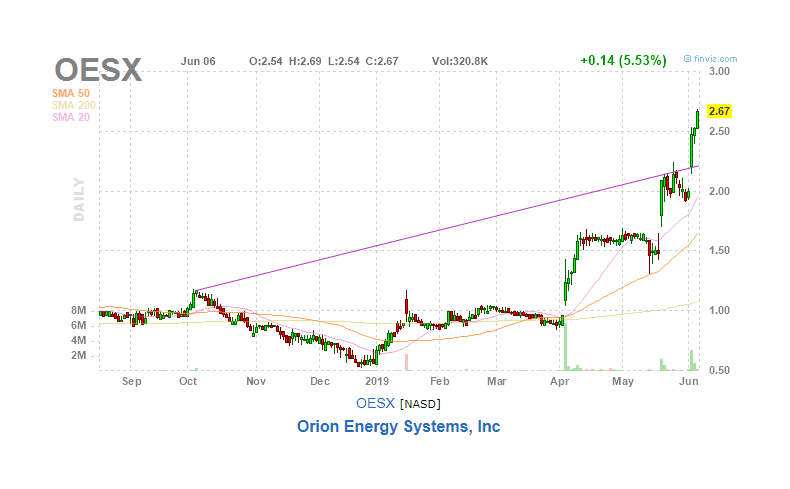Click the C:2.67 close value

(382, 61)
